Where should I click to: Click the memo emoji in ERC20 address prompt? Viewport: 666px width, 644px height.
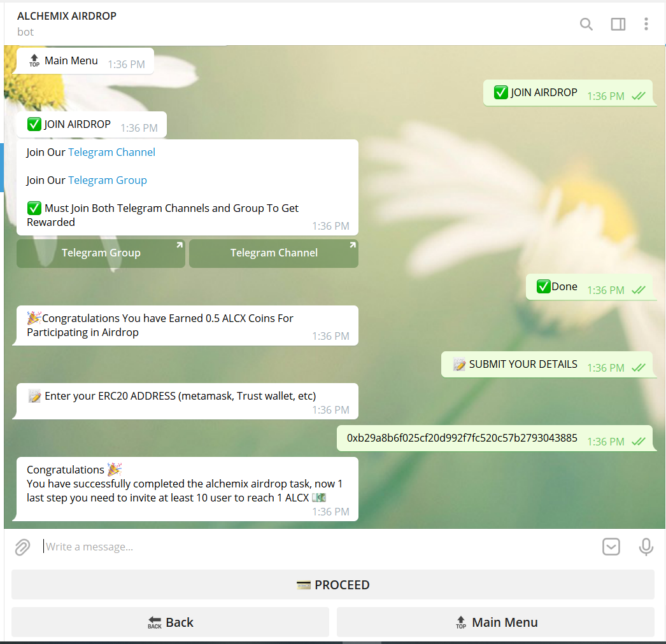pyautogui.click(x=34, y=396)
